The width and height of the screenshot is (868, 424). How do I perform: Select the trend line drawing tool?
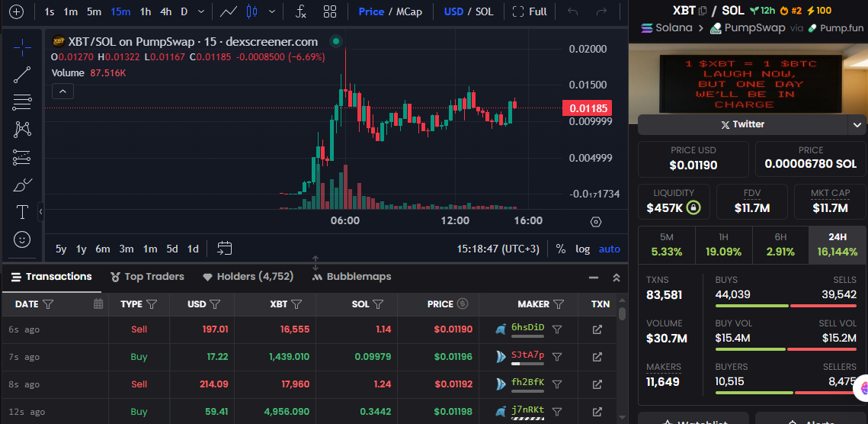(x=22, y=74)
